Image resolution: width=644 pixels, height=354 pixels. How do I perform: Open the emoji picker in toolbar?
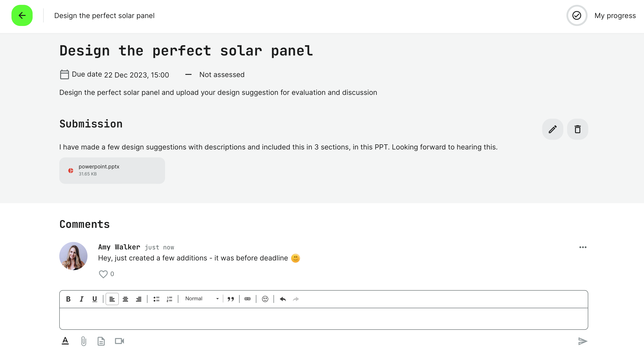click(265, 299)
